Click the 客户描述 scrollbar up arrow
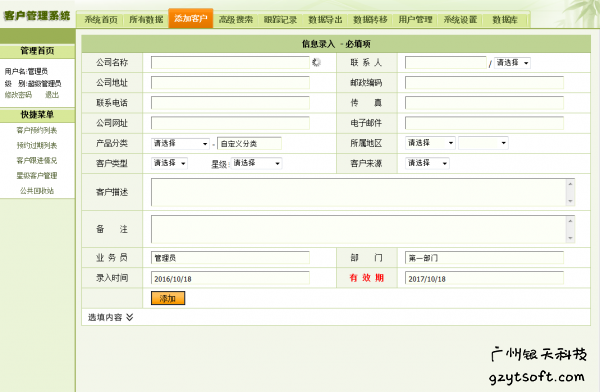This screenshot has height=392, width=600. (570, 184)
